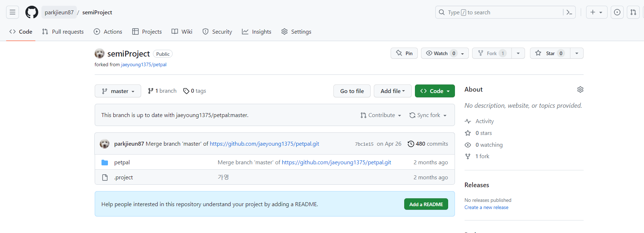
Task: Open the .project file
Action: tap(123, 177)
